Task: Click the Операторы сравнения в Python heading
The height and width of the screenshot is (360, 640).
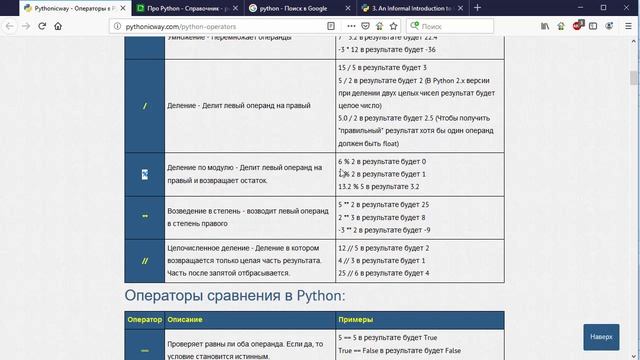Action: pos(235,295)
